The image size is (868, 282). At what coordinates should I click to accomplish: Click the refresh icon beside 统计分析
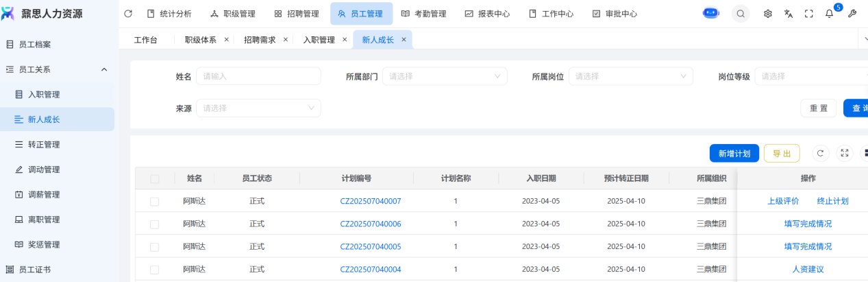[128, 14]
